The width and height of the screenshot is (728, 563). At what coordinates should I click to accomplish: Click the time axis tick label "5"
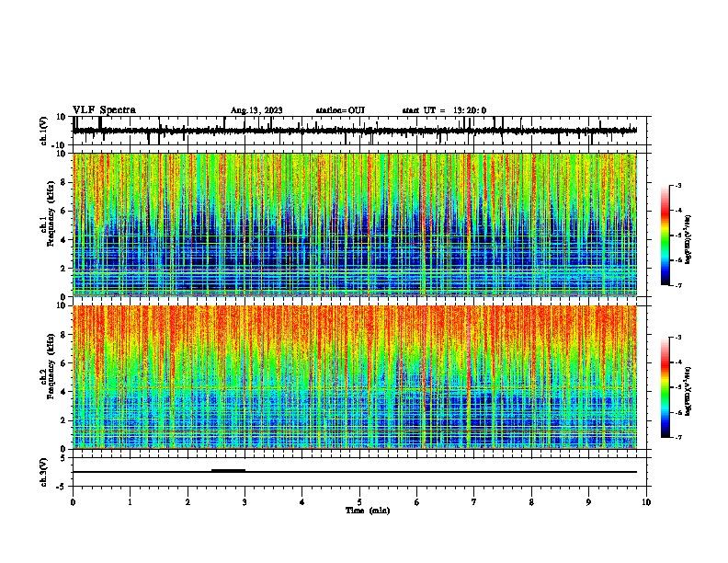(x=359, y=502)
